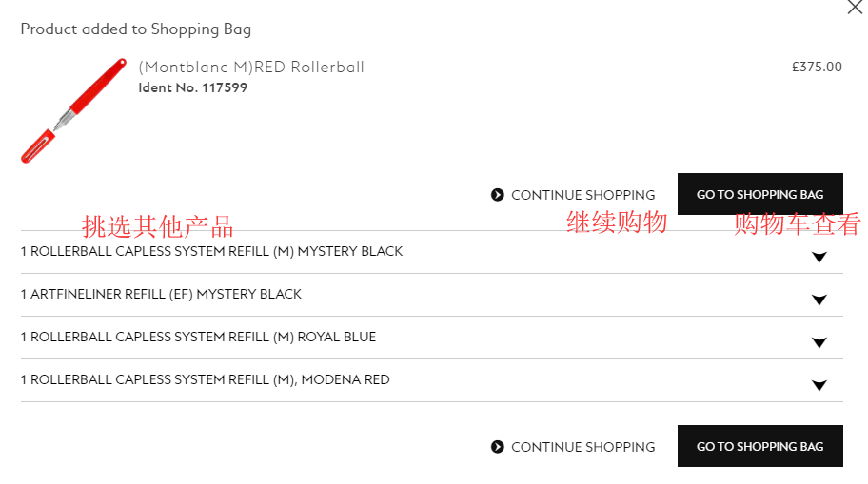
Task: Select the Rollerball Capless Refill Mystery Black row label
Action: point(211,251)
